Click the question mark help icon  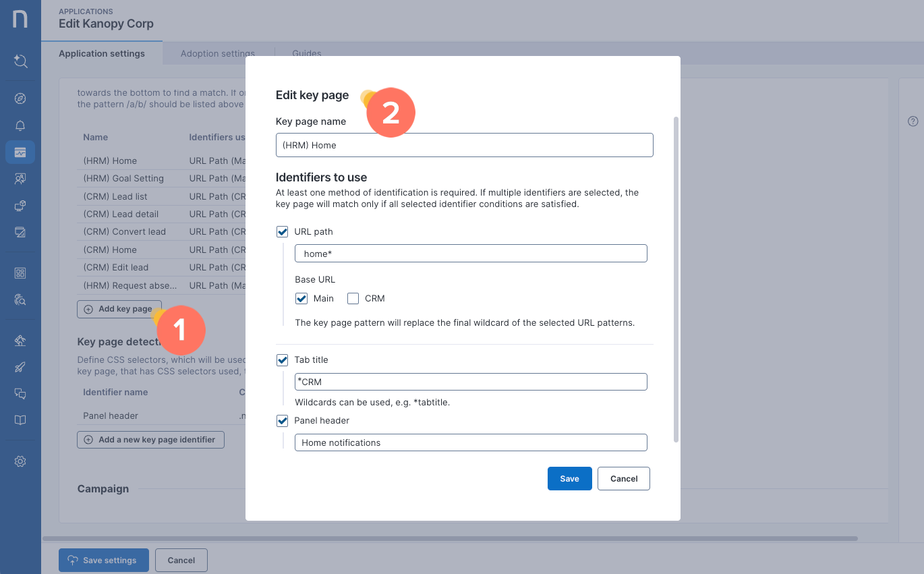(x=913, y=121)
